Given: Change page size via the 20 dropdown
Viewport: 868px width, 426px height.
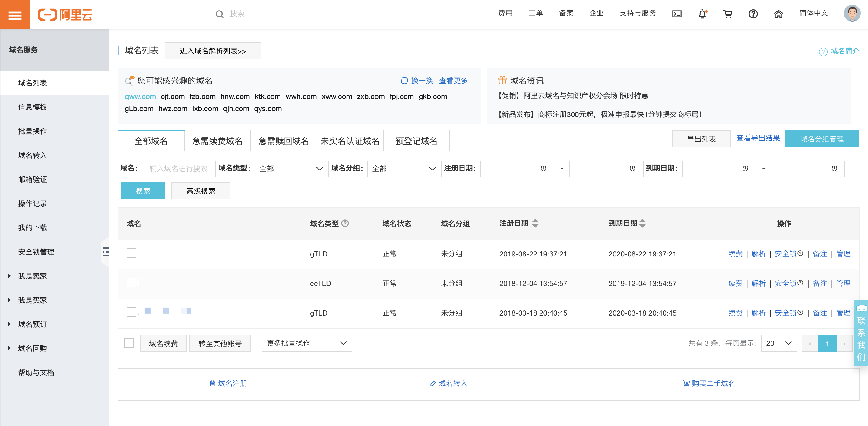Looking at the screenshot, I should pos(779,343).
